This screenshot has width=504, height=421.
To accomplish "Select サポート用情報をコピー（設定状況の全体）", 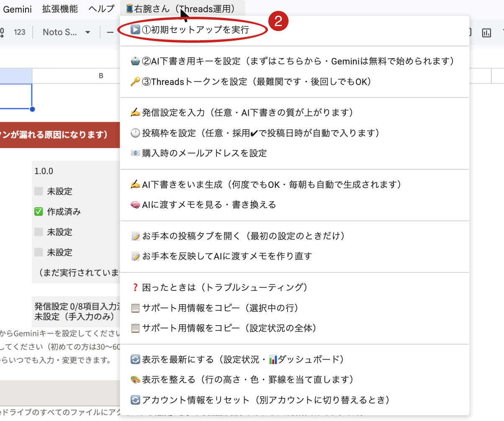I will coord(295,328).
